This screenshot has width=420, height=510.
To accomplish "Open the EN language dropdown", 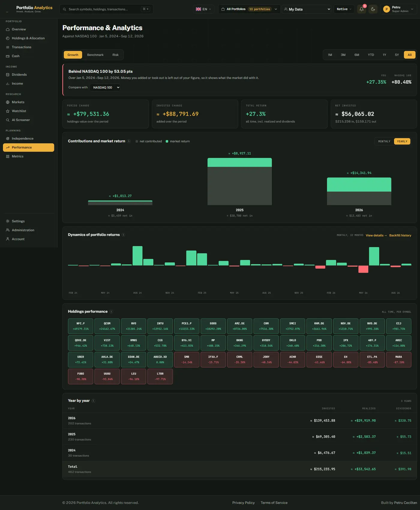I will (x=204, y=9).
